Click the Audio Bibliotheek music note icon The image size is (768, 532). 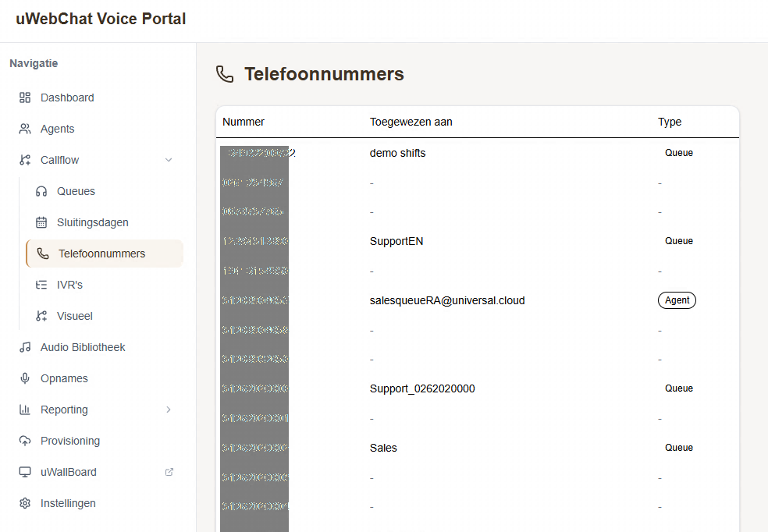pyautogui.click(x=25, y=347)
